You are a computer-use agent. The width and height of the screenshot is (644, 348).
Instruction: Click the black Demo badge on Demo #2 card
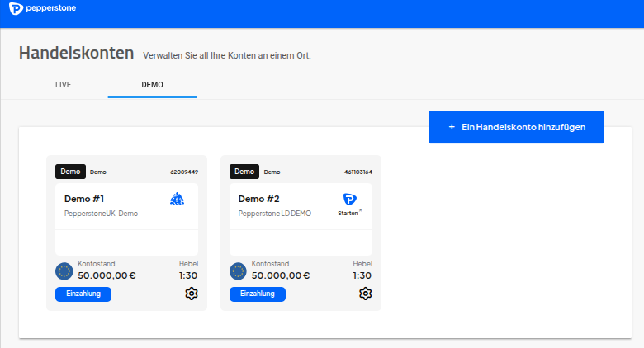click(244, 172)
